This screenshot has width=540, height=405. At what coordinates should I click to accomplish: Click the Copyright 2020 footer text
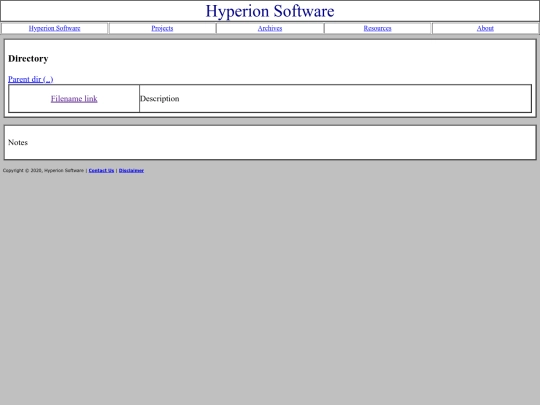43,170
